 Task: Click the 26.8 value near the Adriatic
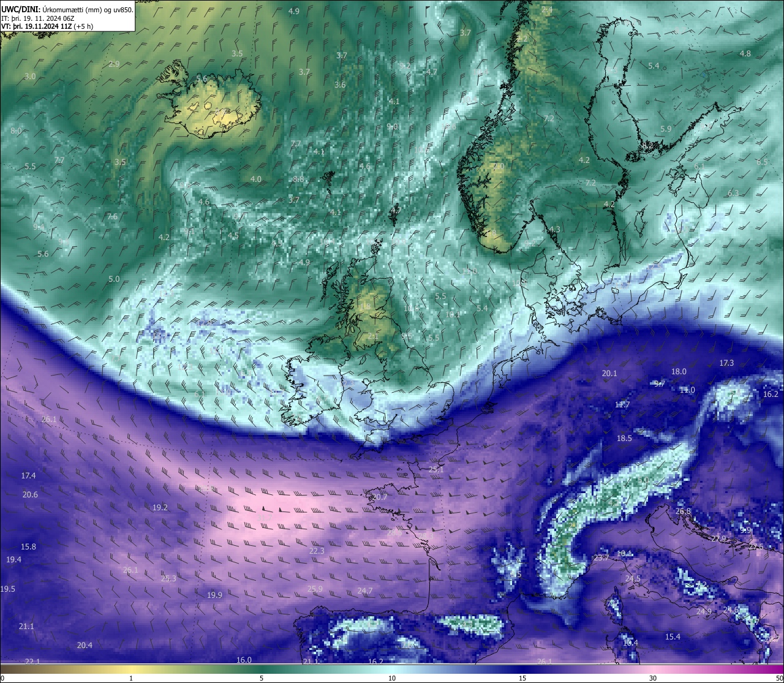(683, 511)
